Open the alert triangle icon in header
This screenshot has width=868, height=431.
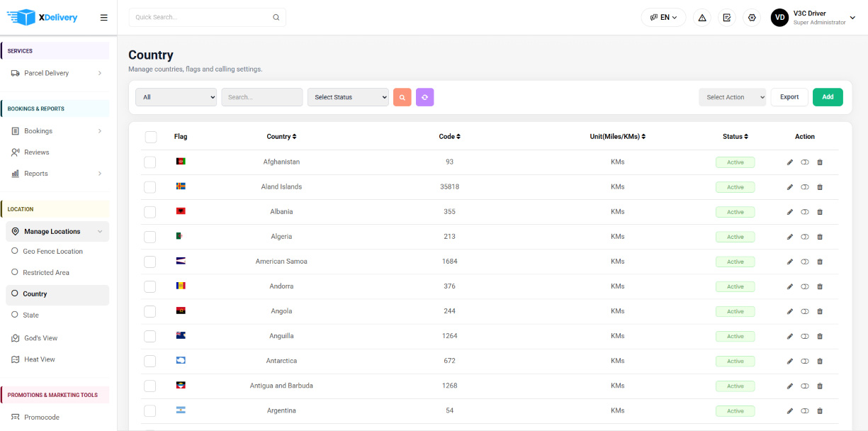coord(702,17)
